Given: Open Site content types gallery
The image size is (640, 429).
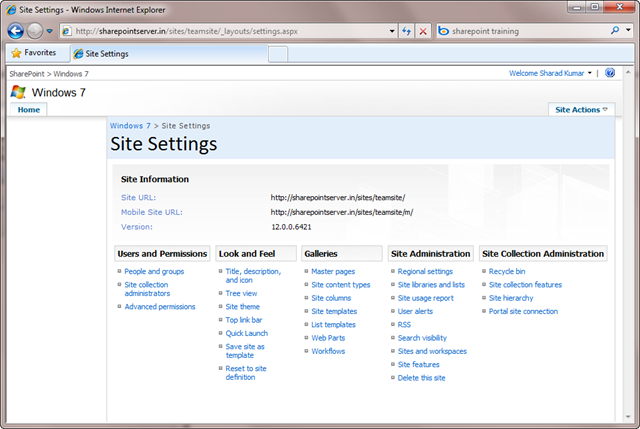Looking at the screenshot, I should [340, 285].
